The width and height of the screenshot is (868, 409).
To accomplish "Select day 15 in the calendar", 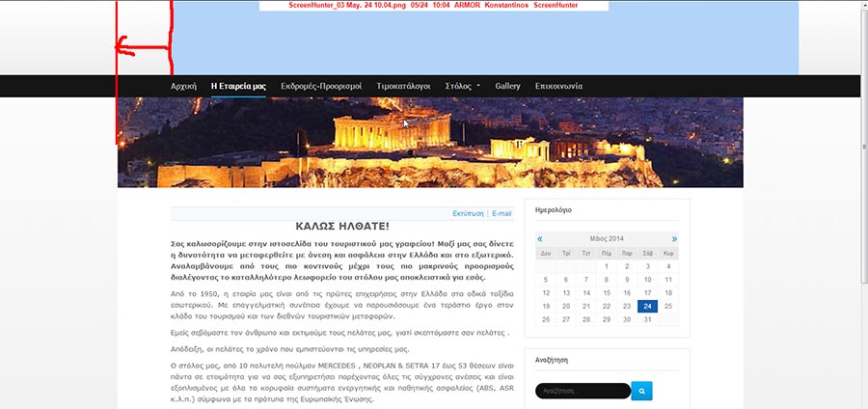I will pos(607,293).
